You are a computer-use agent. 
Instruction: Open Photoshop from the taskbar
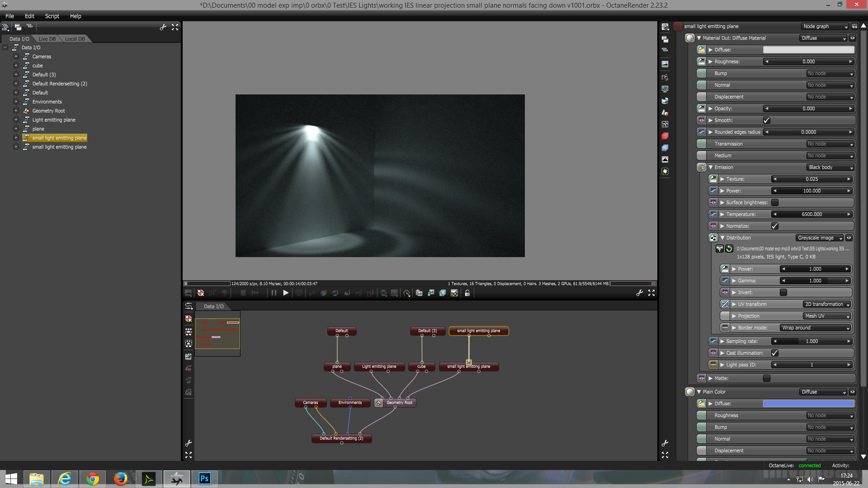pos(204,479)
